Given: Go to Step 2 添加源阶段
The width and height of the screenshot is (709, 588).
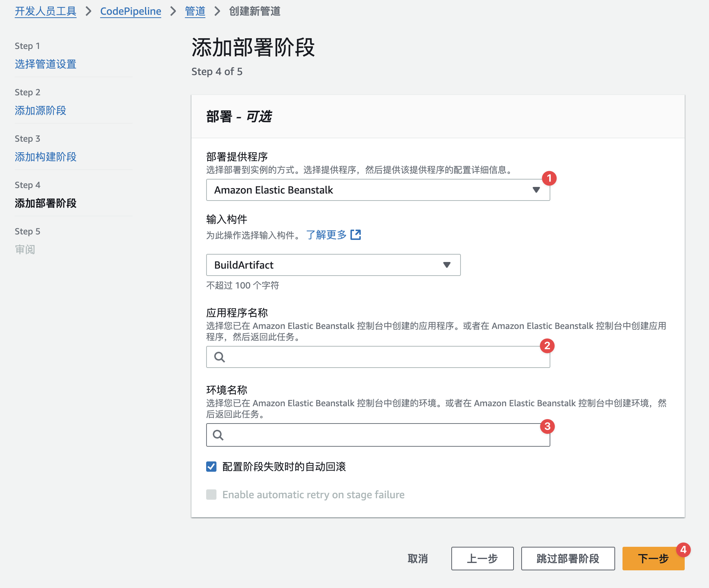Looking at the screenshot, I should pyautogui.click(x=40, y=110).
